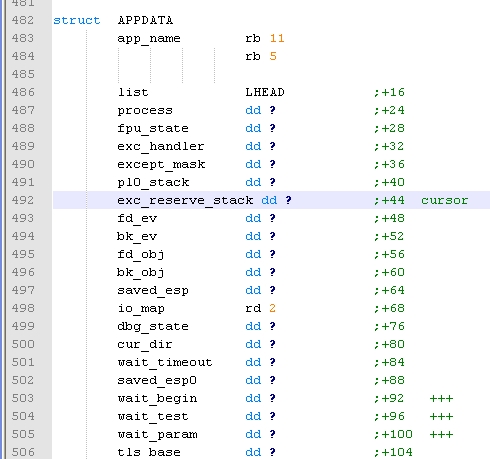The width and height of the screenshot is (490, 459).
Task: Click line number 506 in the gutter
Action: tap(23, 452)
